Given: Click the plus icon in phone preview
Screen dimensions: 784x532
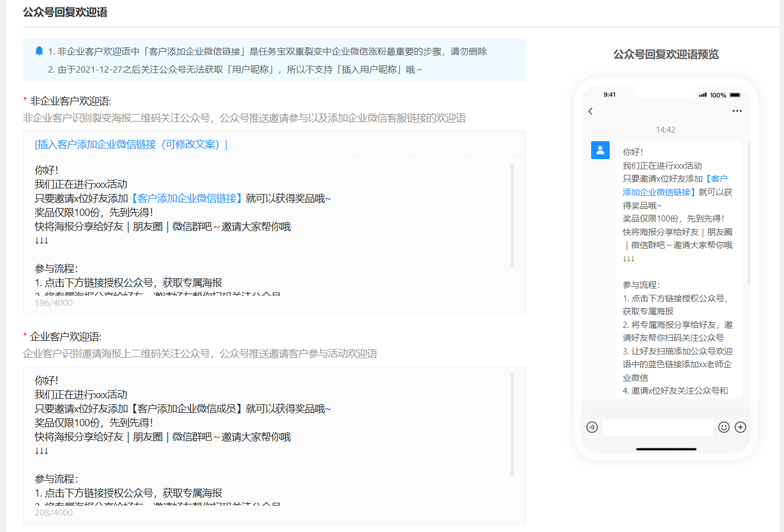Looking at the screenshot, I should (741, 427).
